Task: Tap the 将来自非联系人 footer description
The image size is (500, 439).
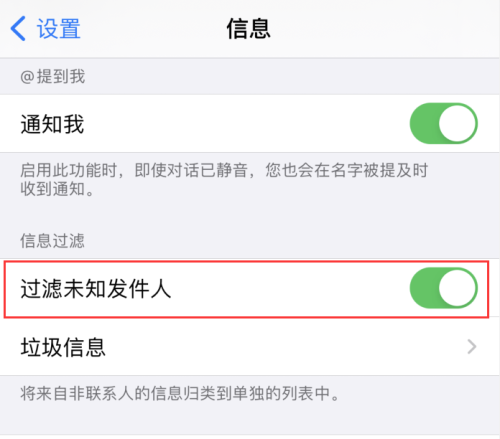Action: point(180,393)
